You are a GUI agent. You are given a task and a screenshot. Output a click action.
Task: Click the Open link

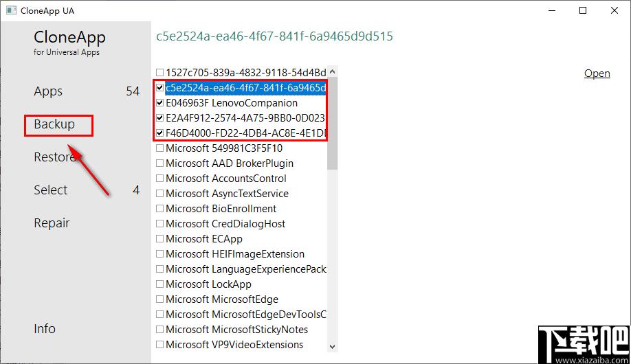click(597, 73)
